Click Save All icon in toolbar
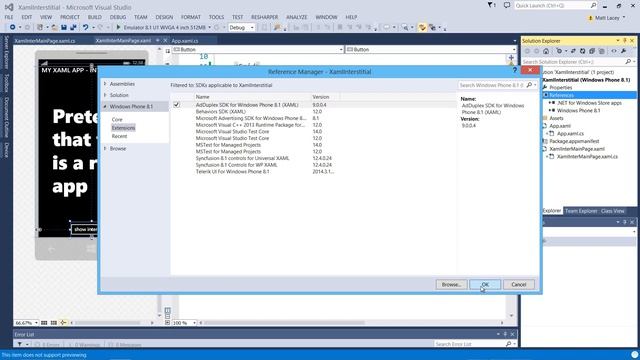This screenshot has height=360, width=640. 73,27
